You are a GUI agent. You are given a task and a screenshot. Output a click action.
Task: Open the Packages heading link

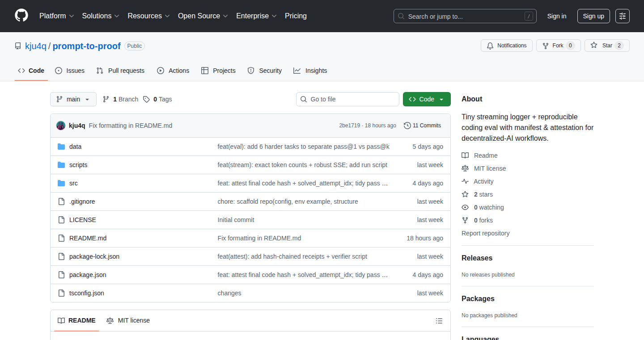click(478, 299)
